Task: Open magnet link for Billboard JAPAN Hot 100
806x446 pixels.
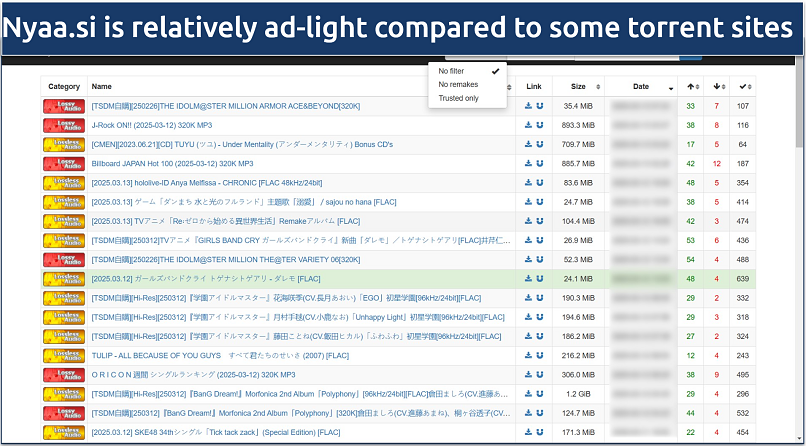Action: pyautogui.click(x=540, y=163)
